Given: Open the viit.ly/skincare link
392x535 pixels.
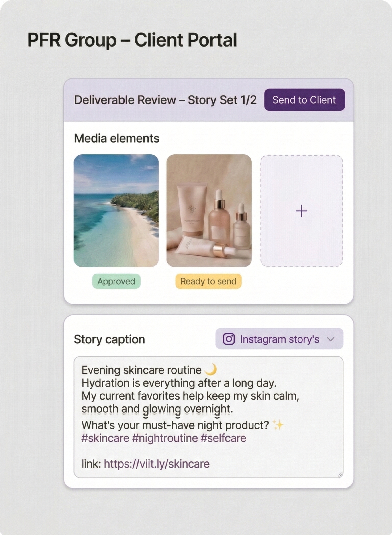Looking at the screenshot, I should 157,464.
